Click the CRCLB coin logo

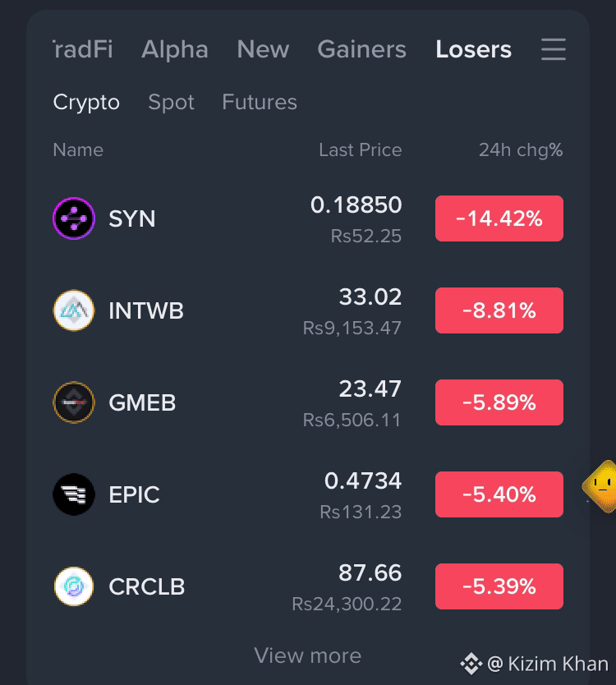pos(74,586)
